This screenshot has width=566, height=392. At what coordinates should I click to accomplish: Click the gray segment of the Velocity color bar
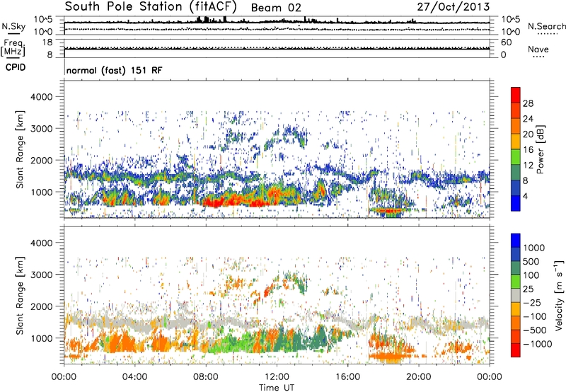tap(516, 296)
